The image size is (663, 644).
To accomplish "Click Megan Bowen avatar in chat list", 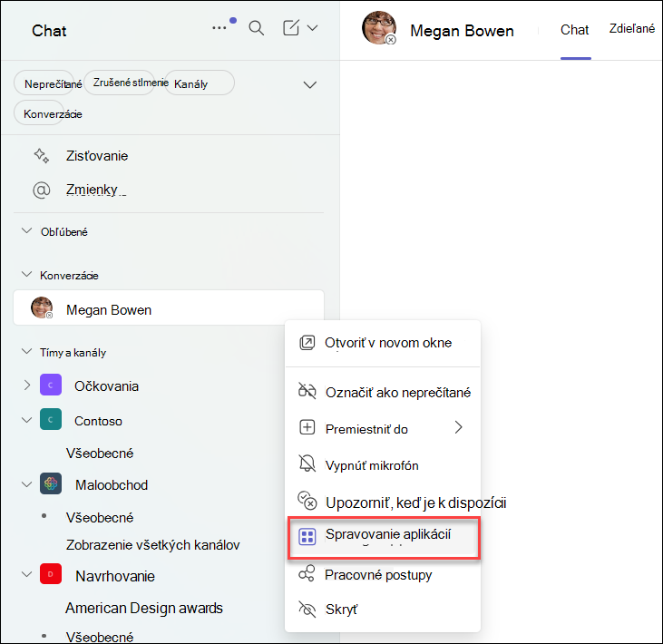I will (42, 307).
